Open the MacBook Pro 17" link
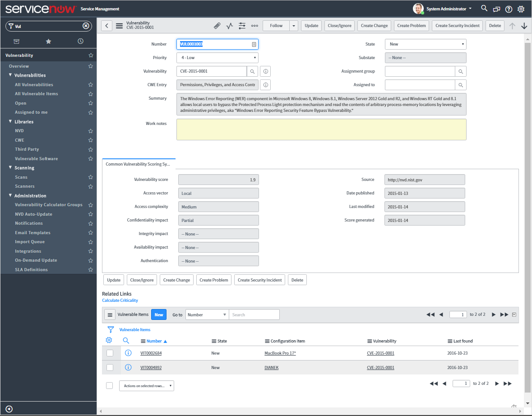The height and width of the screenshot is (416, 532). click(280, 353)
